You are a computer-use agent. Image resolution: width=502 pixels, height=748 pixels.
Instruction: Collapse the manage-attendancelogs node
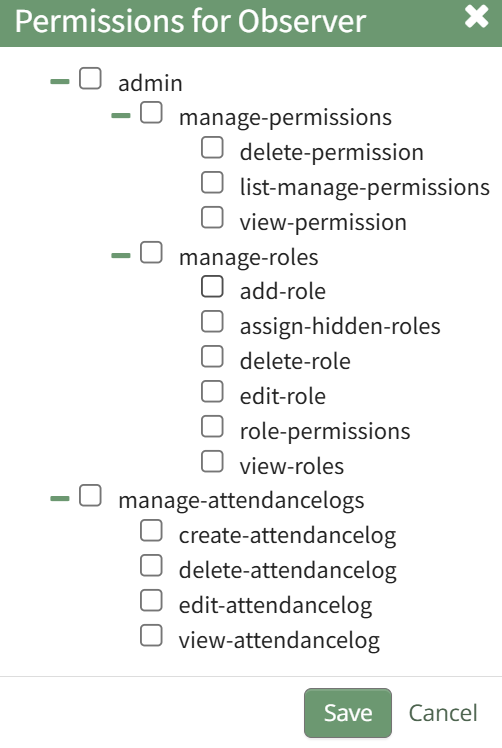[60, 499]
